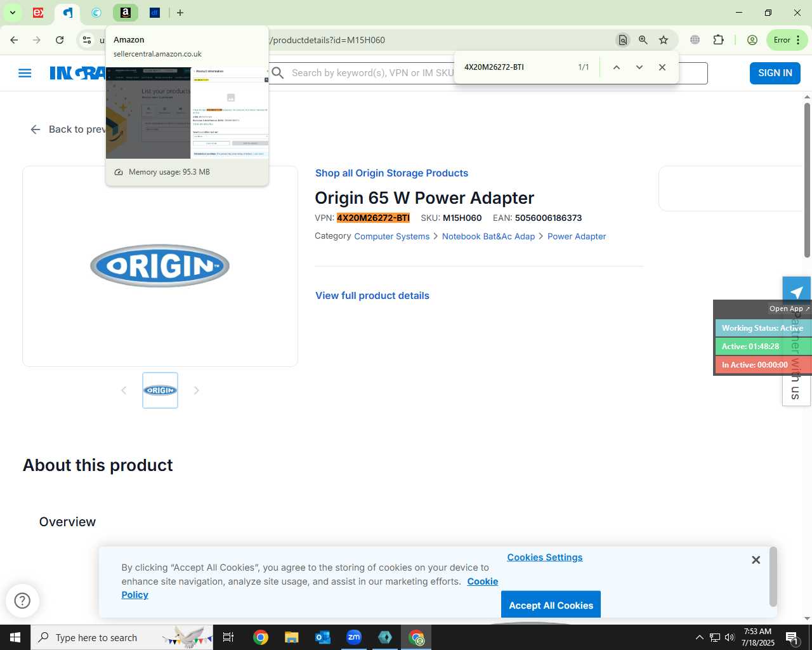Click the keyword/VPN/SKU search field
The image size is (812, 650).
(x=372, y=73)
